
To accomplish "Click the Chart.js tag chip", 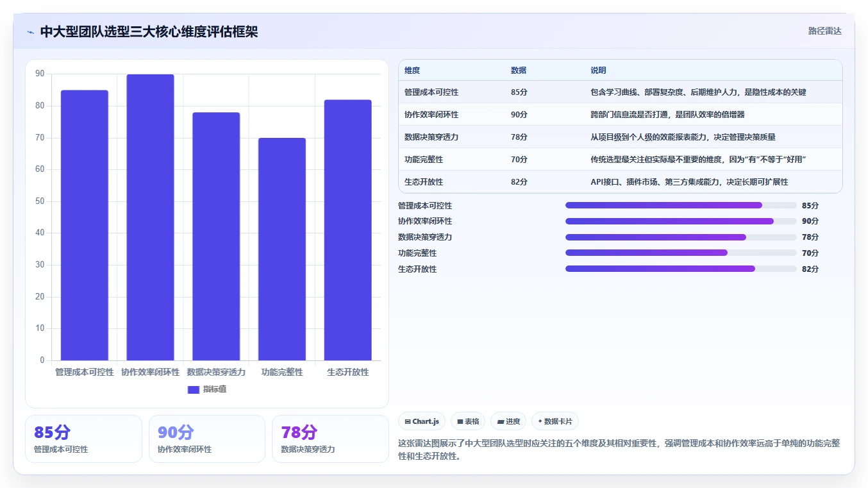I will [x=422, y=421].
